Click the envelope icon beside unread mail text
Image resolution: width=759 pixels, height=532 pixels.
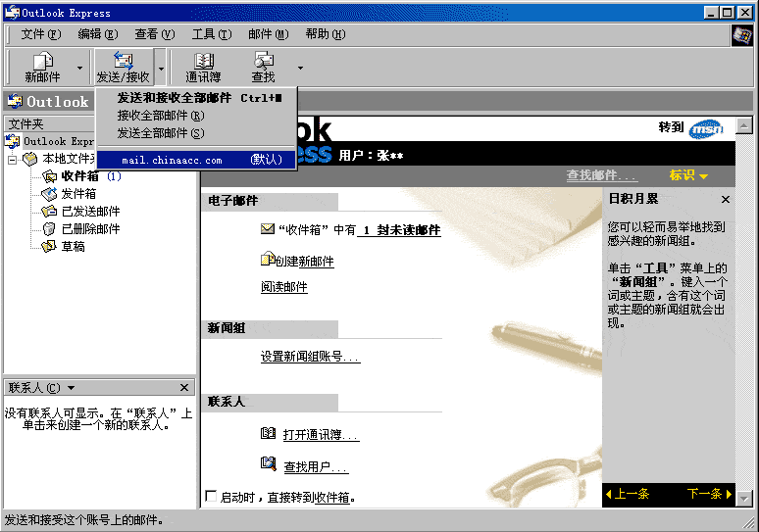tap(267, 228)
